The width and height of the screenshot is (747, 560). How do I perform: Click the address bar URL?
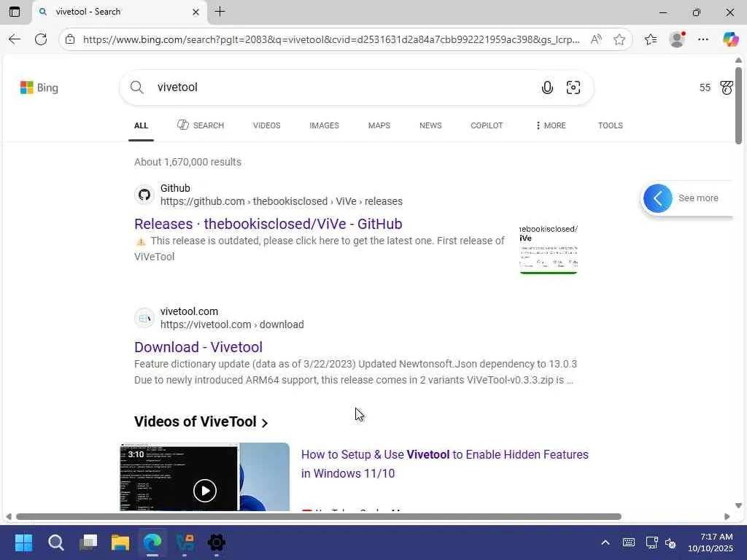(x=331, y=39)
